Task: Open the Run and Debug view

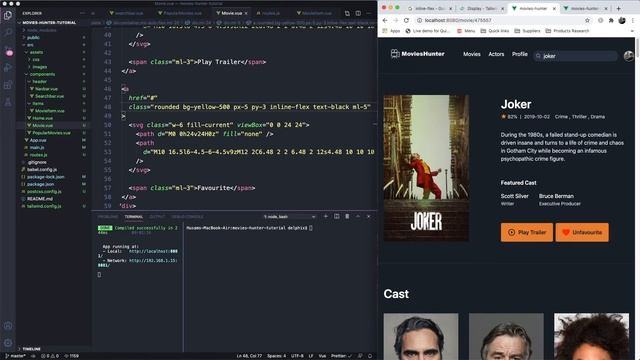Action: coord(8,68)
